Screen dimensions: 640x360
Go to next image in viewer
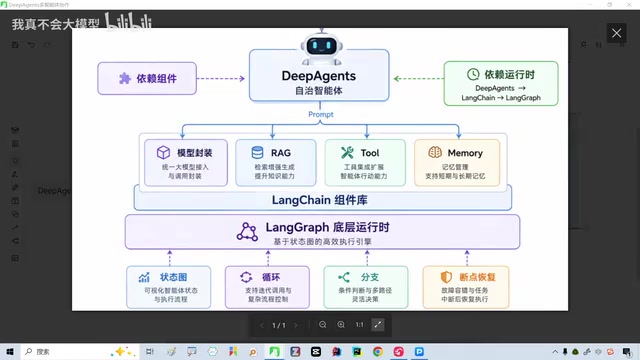(x=296, y=325)
